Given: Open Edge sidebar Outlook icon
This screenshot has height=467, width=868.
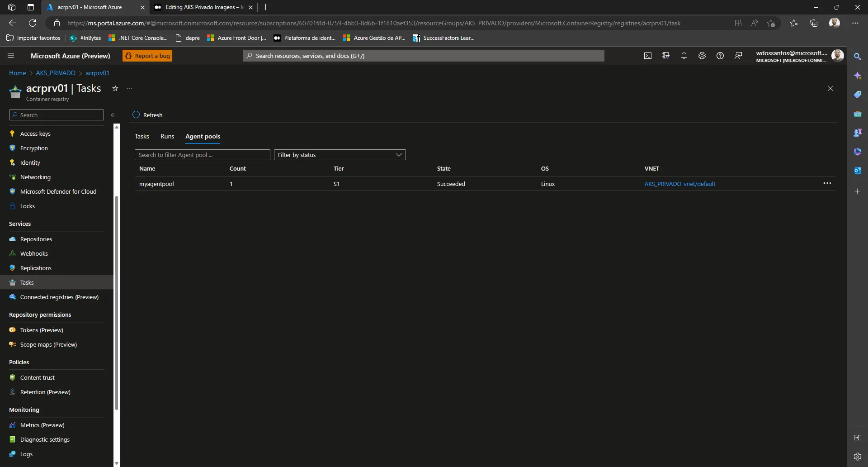Looking at the screenshot, I should tap(857, 171).
